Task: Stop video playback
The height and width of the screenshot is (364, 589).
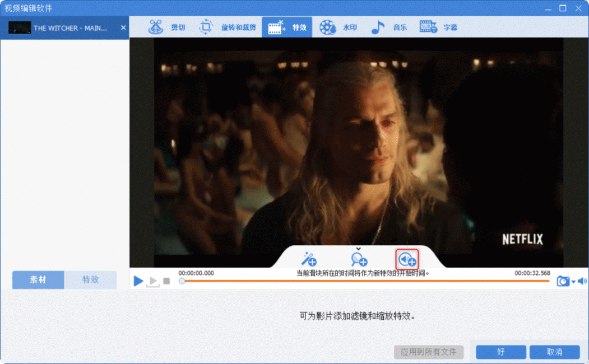Action: pyautogui.click(x=166, y=281)
